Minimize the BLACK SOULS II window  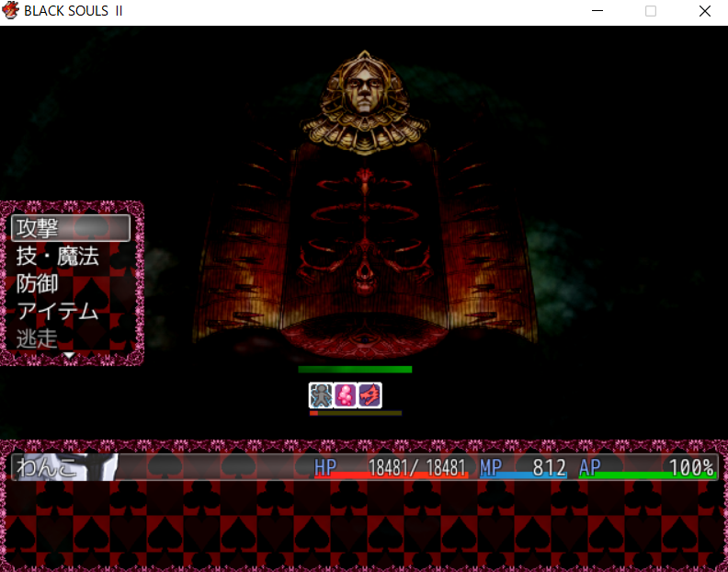click(x=597, y=11)
